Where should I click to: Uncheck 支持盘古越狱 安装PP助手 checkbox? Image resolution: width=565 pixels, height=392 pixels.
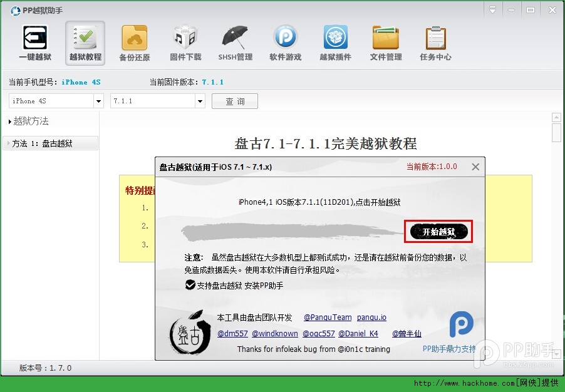click(190, 285)
